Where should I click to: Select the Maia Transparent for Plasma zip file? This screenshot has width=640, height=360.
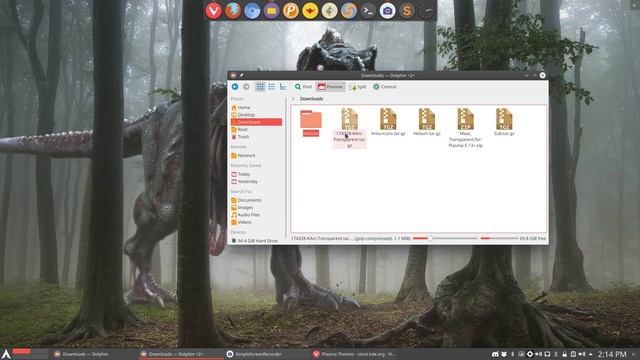pos(465,128)
